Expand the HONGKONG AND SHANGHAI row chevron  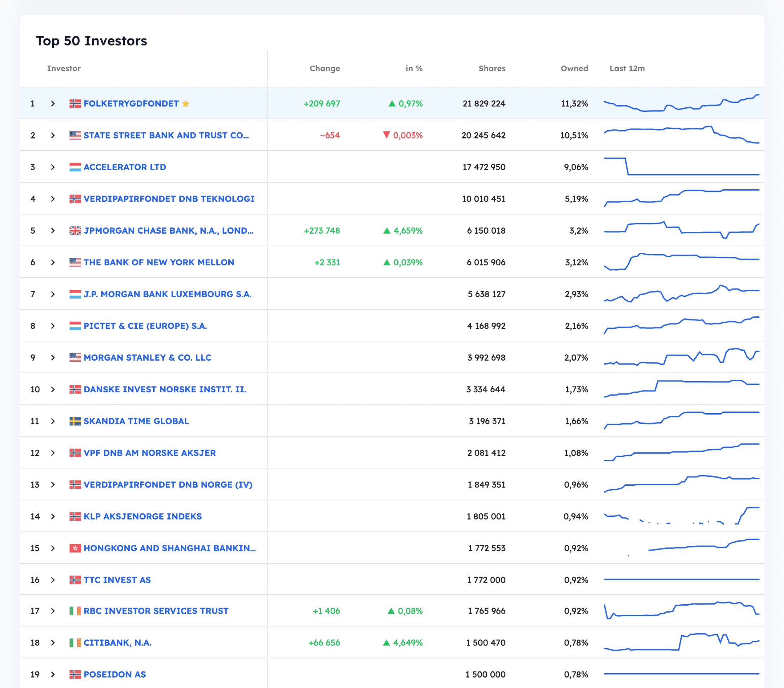[x=53, y=548]
